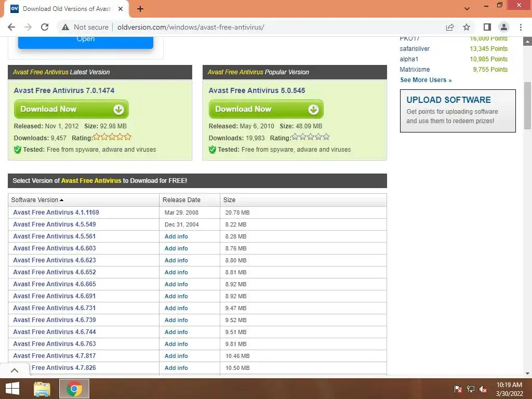Screen dimensions: 532x399
Task: Click Add info for version 4.7.817
Action: click(176, 356)
